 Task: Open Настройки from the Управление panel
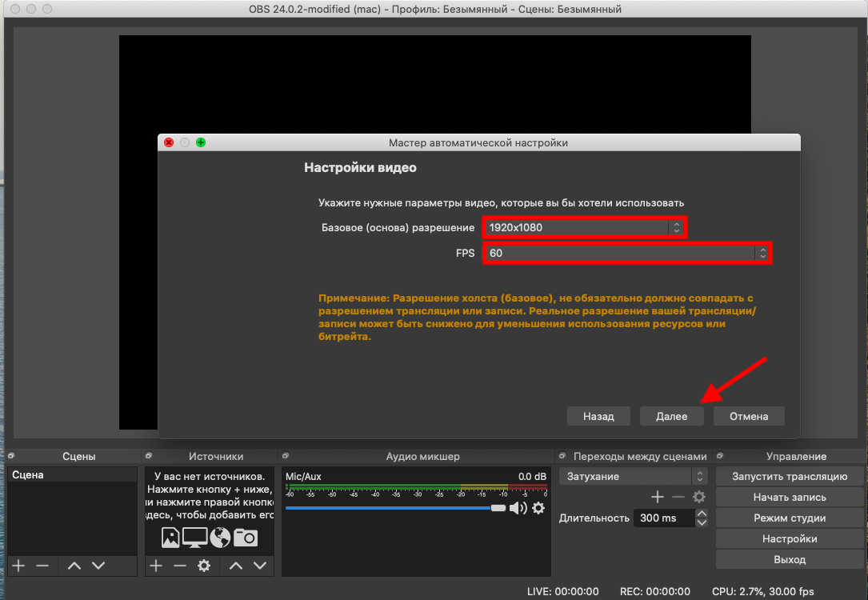[x=790, y=538]
